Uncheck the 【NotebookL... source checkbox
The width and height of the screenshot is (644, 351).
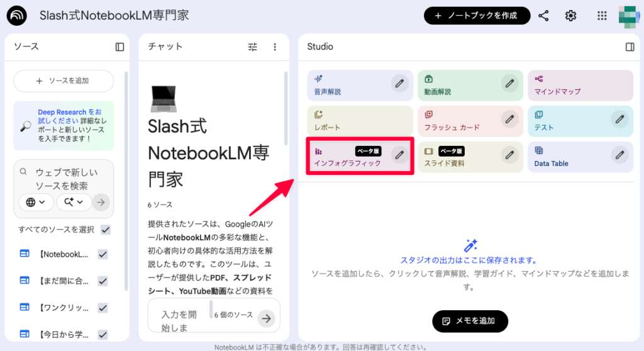(103, 254)
